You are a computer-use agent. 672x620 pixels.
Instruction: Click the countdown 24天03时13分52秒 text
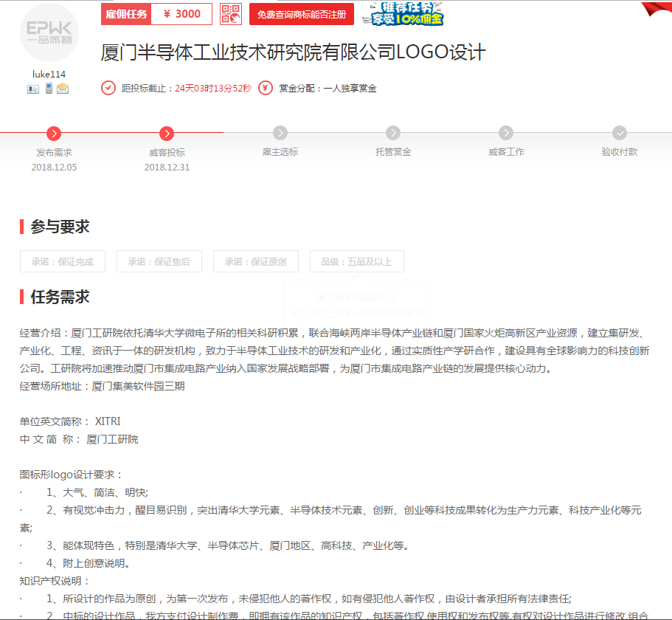click(x=213, y=89)
